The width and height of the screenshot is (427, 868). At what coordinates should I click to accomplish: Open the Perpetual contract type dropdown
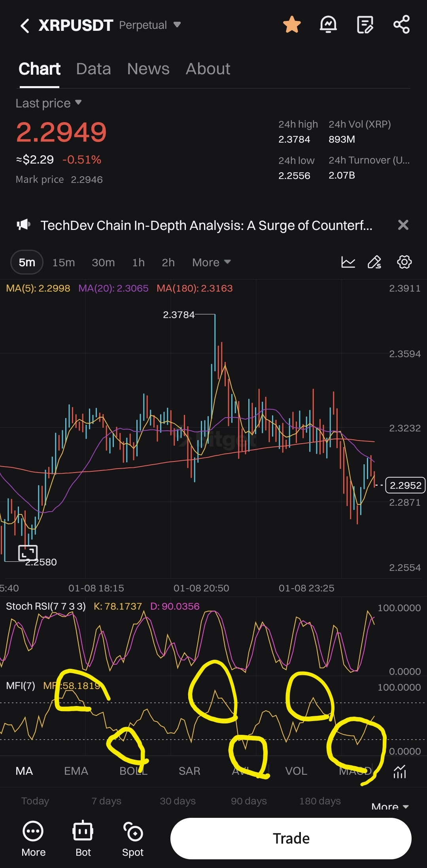pyautogui.click(x=150, y=25)
